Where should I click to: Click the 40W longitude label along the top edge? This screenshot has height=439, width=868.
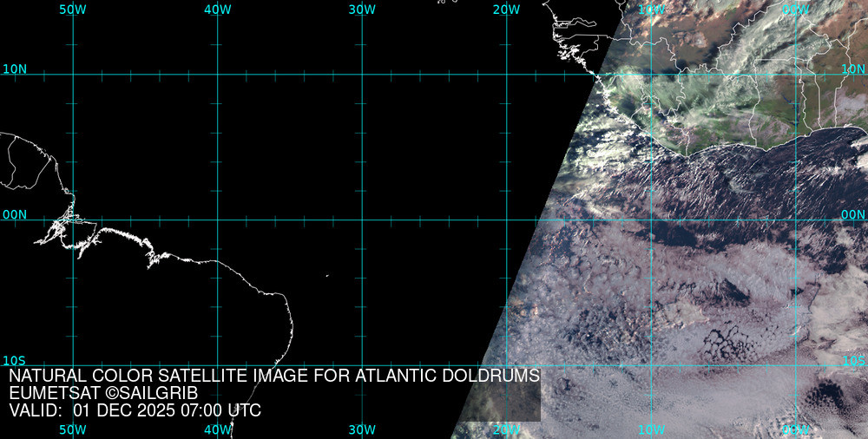217,10
